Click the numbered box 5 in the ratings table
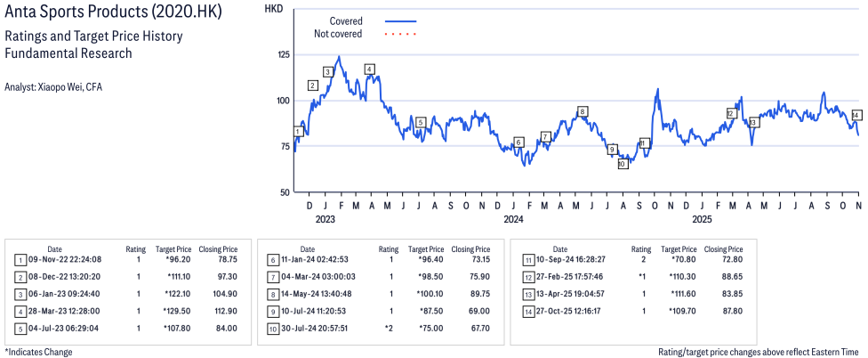 (x=20, y=329)
